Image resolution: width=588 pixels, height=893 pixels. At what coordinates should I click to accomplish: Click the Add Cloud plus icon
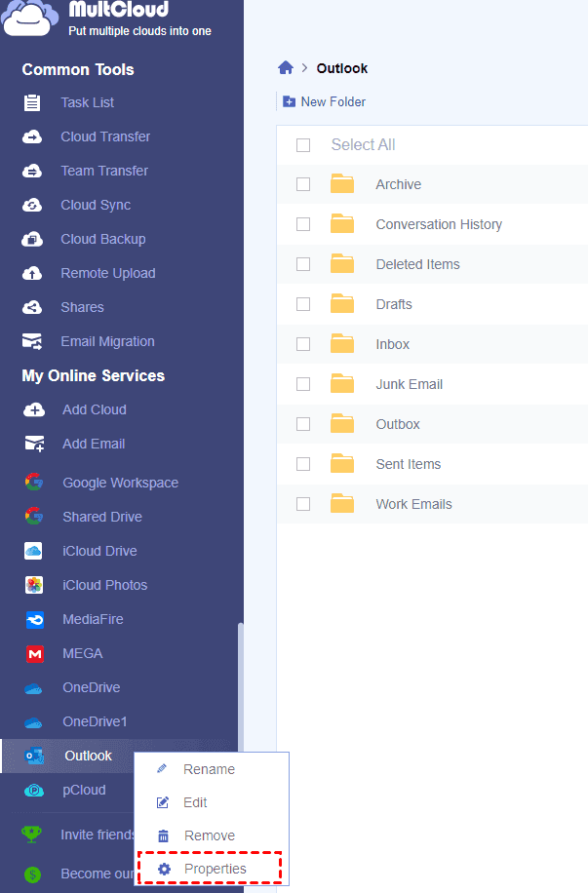pos(34,409)
